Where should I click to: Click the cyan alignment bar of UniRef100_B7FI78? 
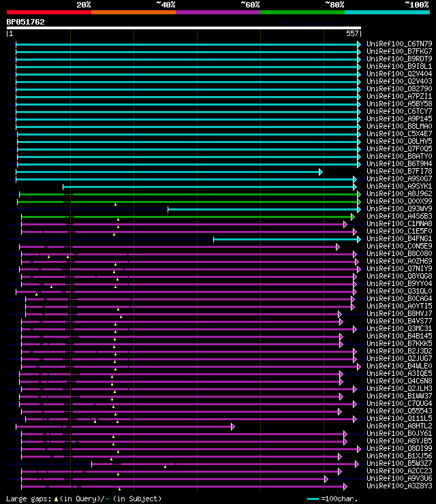coord(169,172)
